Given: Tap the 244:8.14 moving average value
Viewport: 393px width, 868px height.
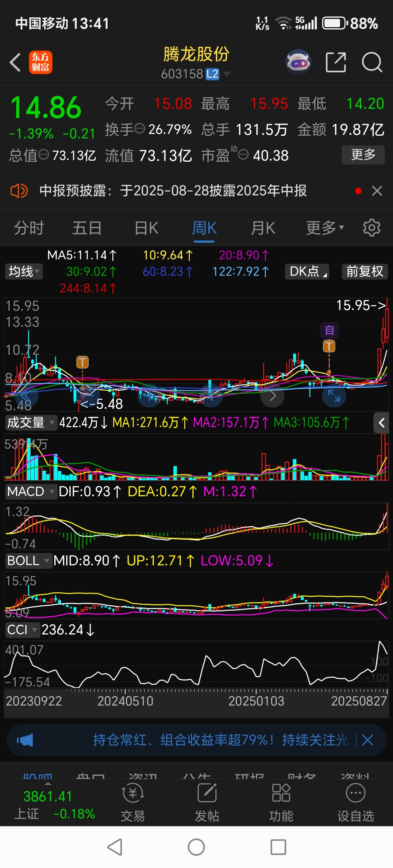Looking at the screenshot, I should 88,288.
